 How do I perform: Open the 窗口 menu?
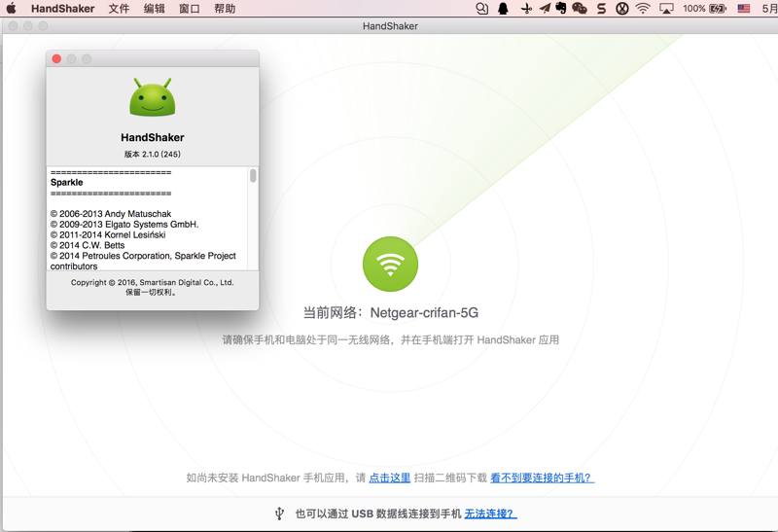(x=190, y=9)
